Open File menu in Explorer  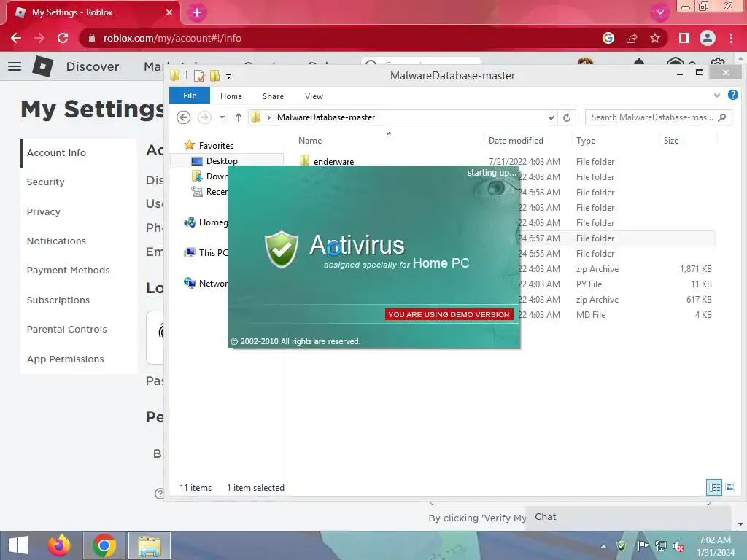tap(190, 96)
